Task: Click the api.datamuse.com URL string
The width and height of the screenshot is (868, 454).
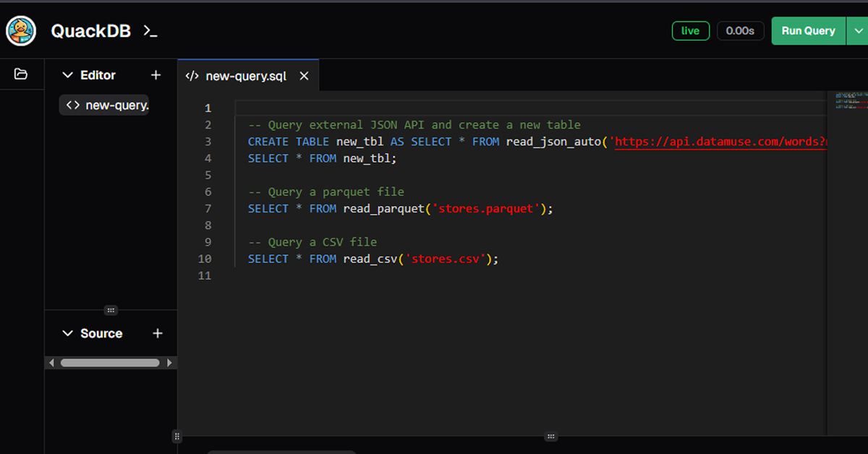Action: [x=720, y=142]
